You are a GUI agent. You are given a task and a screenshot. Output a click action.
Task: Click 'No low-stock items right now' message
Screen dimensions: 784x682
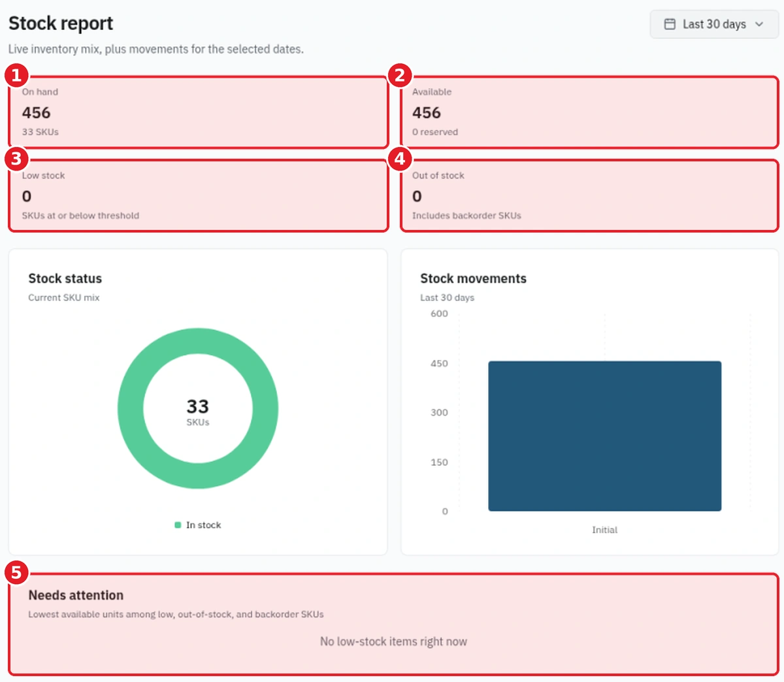(x=393, y=641)
